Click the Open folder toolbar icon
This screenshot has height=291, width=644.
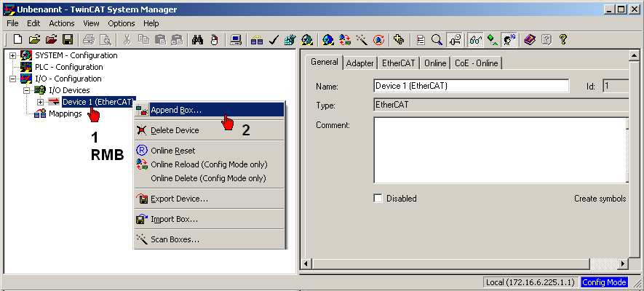[x=36, y=39]
